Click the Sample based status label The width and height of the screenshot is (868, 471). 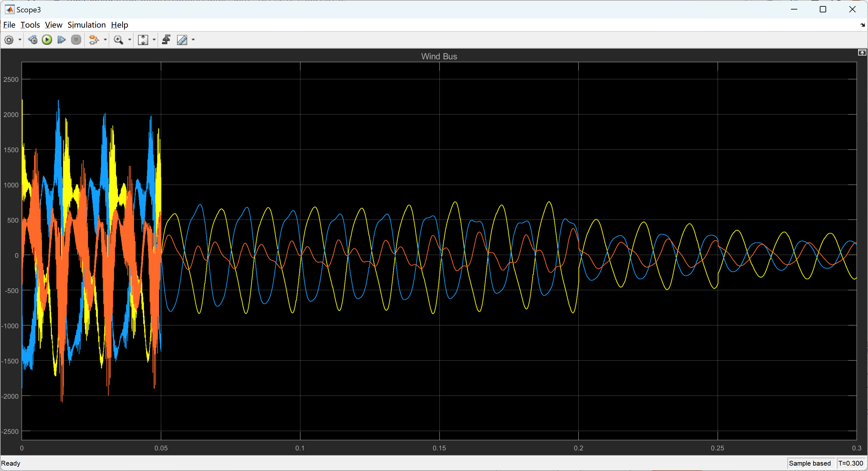tap(809, 463)
